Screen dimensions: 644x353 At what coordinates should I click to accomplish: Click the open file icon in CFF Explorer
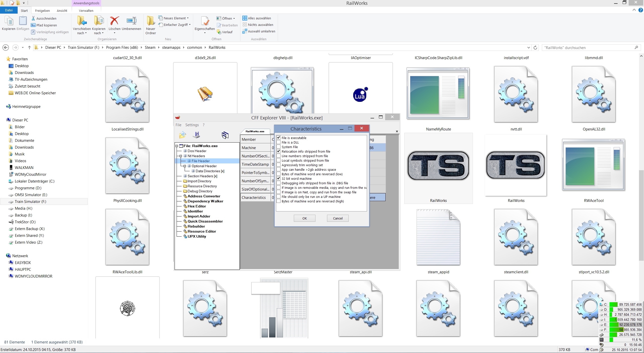tap(182, 135)
